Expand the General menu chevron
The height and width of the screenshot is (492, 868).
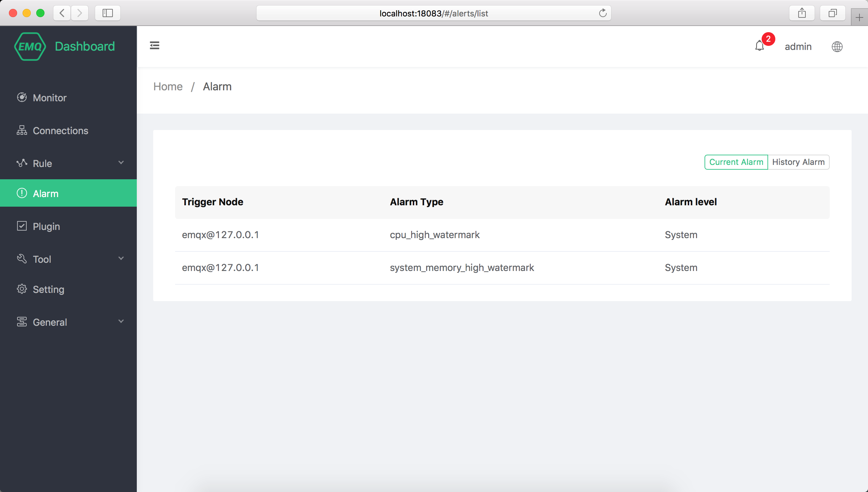[121, 321]
